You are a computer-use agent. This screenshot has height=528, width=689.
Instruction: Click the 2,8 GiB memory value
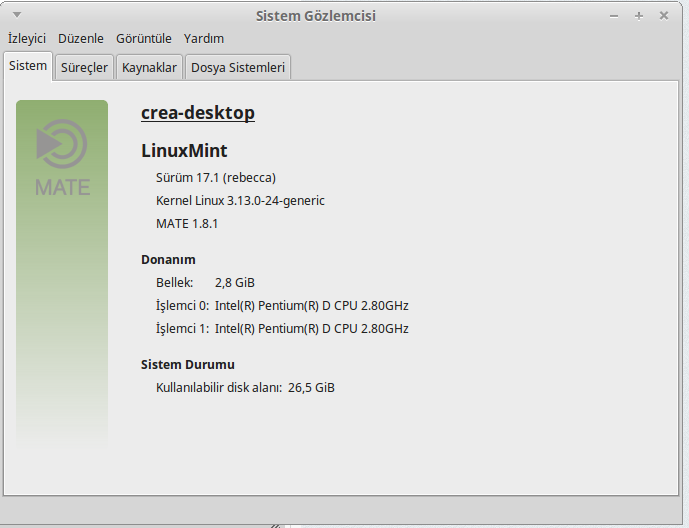click(235, 282)
